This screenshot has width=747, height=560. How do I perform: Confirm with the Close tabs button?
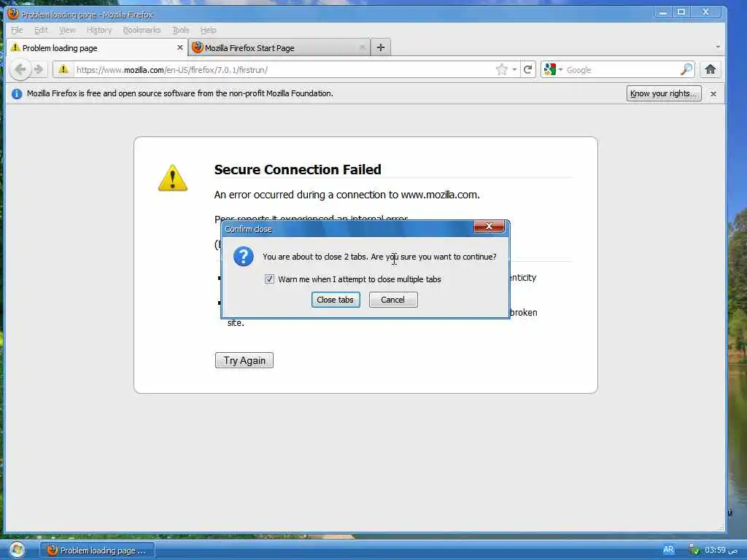(336, 300)
